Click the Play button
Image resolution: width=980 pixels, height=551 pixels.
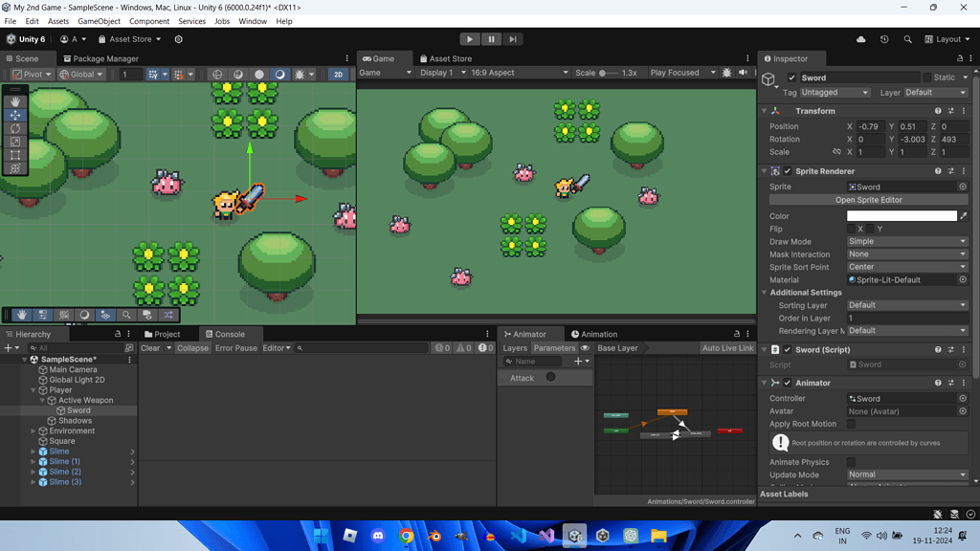click(x=469, y=38)
